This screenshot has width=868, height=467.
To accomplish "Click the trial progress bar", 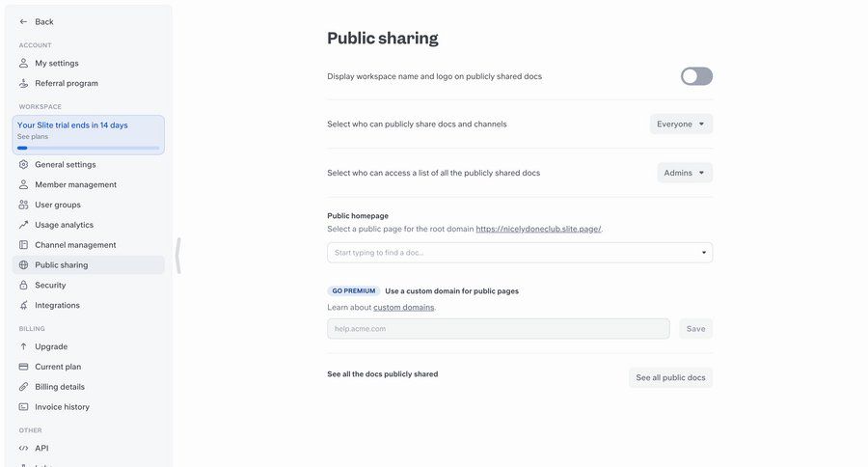I will point(88,148).
